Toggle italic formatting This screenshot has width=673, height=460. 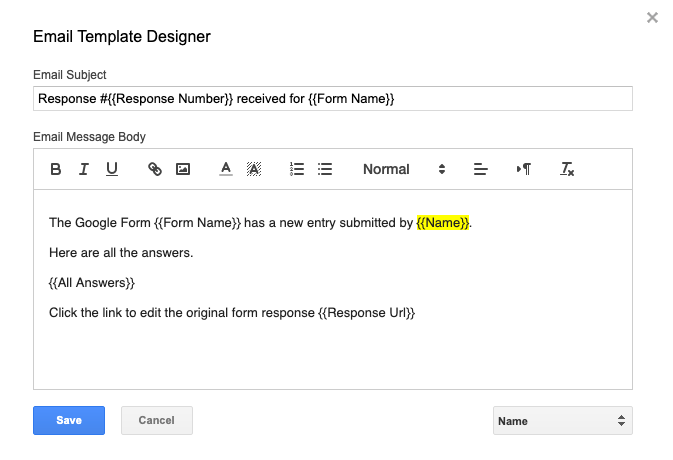tap(84, 169)
